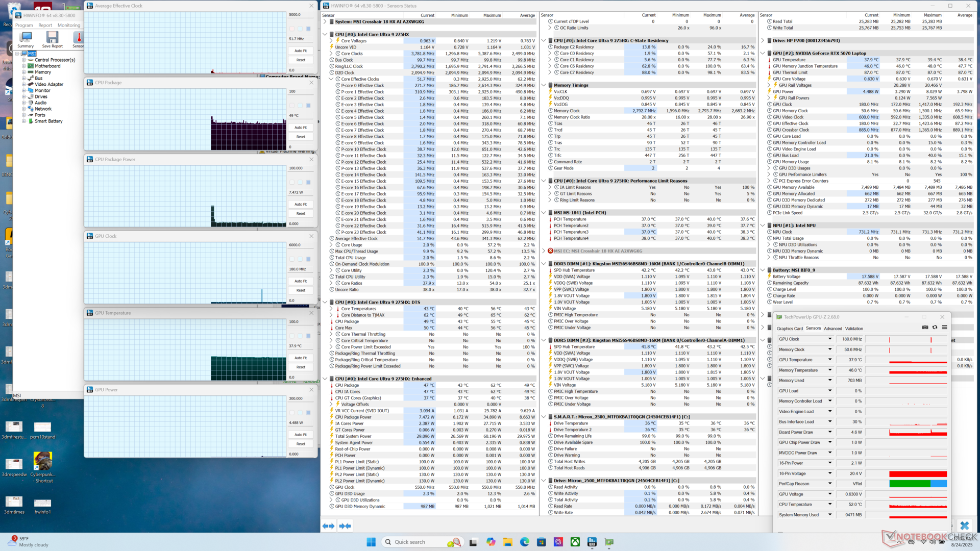The image size is (980, 551).
Task: Open the Report menu in HWiNFO
Action: point(45,25)
